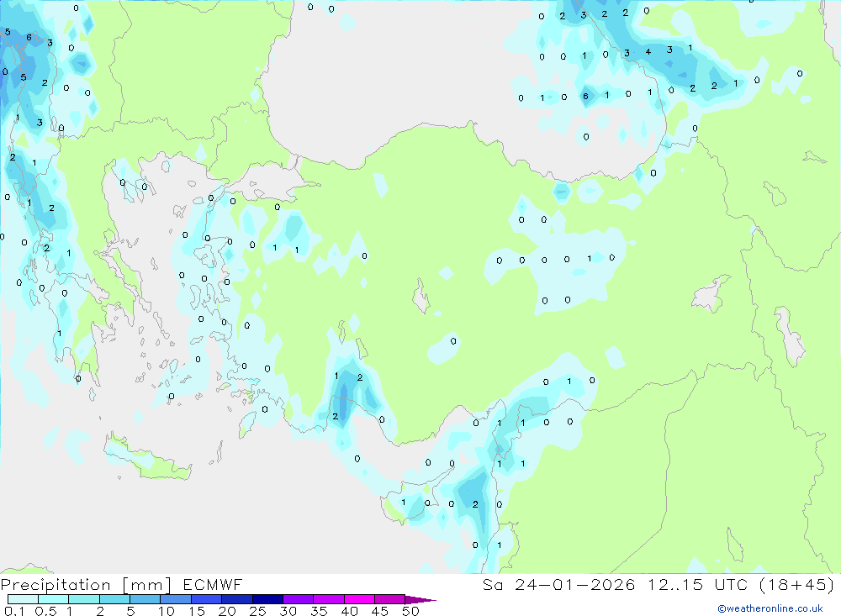Click the '(18+45)' forecast offset text
Viewport: 841px width, 616px height.
point(797,584)
